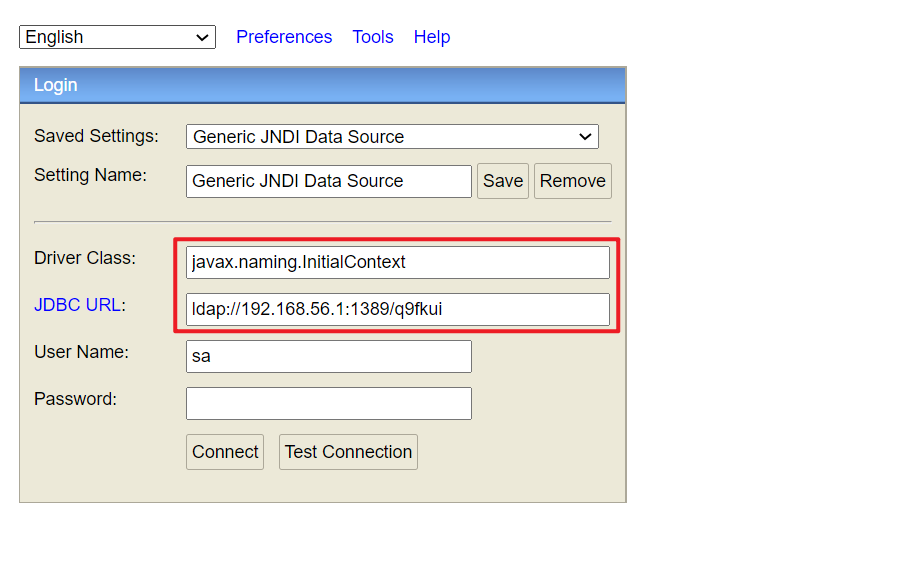Open the Tools link
The height and width of the screenshot is (564, 910).
pyautogui.click(x=373, y=37)
